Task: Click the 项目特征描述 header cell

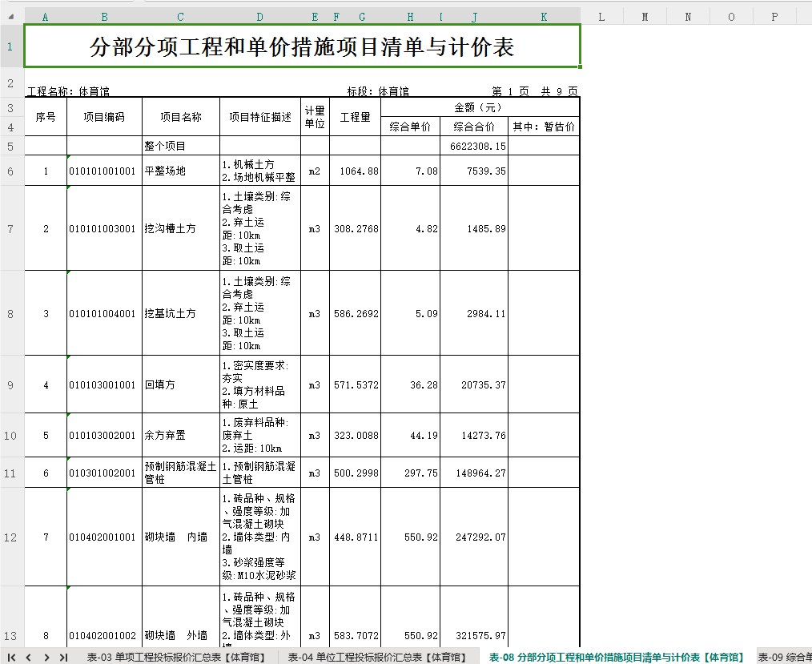Action: pos(260,117)
